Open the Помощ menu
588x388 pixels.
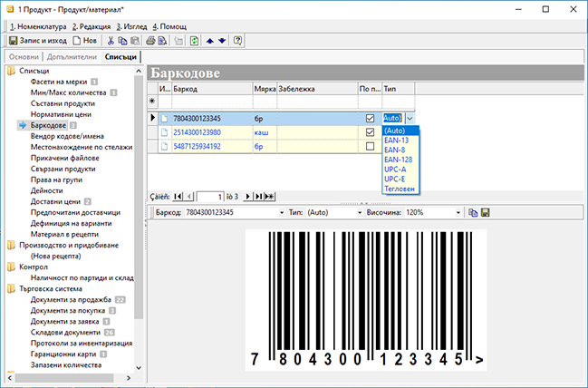[169, 26]
